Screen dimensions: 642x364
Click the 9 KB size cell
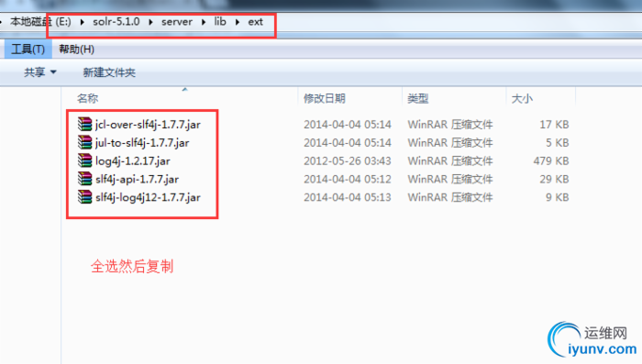(x=558, y=197)
